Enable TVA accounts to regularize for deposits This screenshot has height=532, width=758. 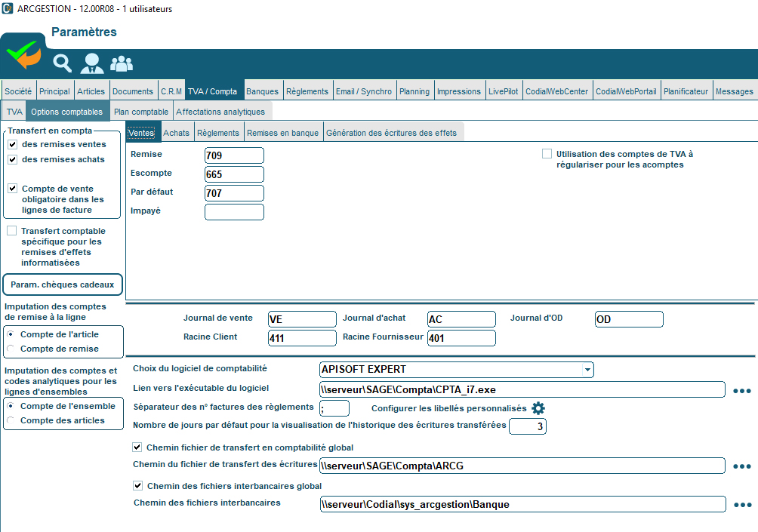tap(547, 154)
